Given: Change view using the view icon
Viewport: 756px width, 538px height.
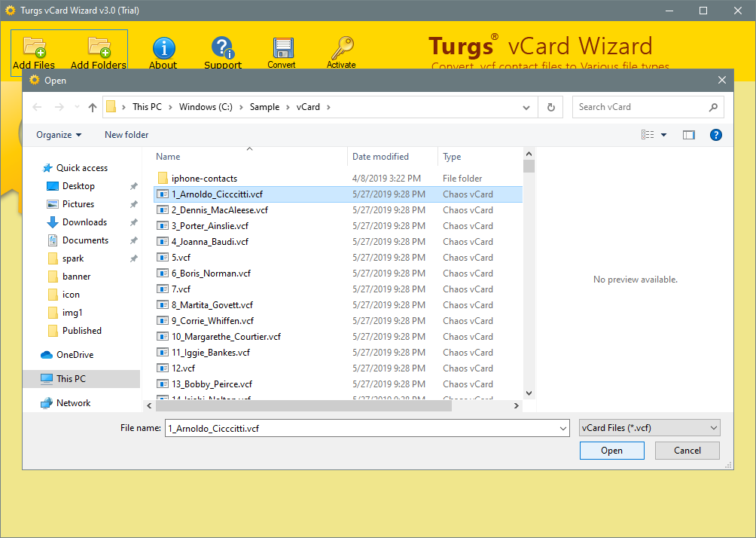Looking at the screenshot, I should (x=648, y=135).
